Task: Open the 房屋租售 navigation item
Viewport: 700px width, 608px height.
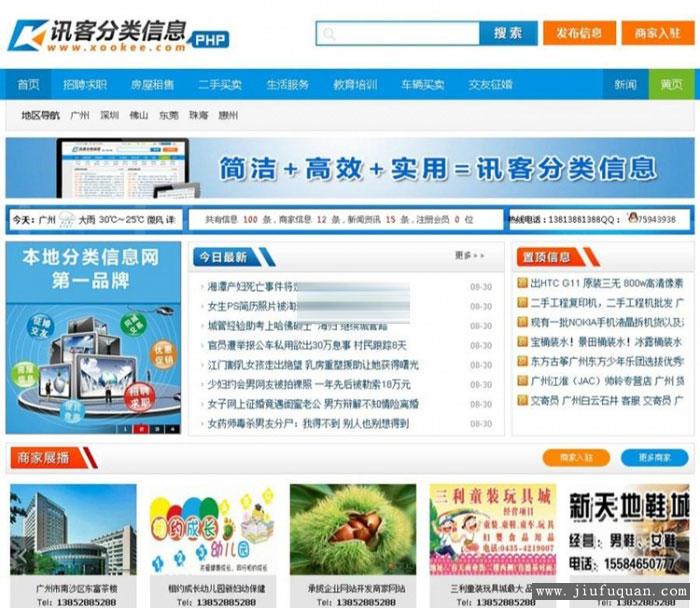Action: (153, 84)
